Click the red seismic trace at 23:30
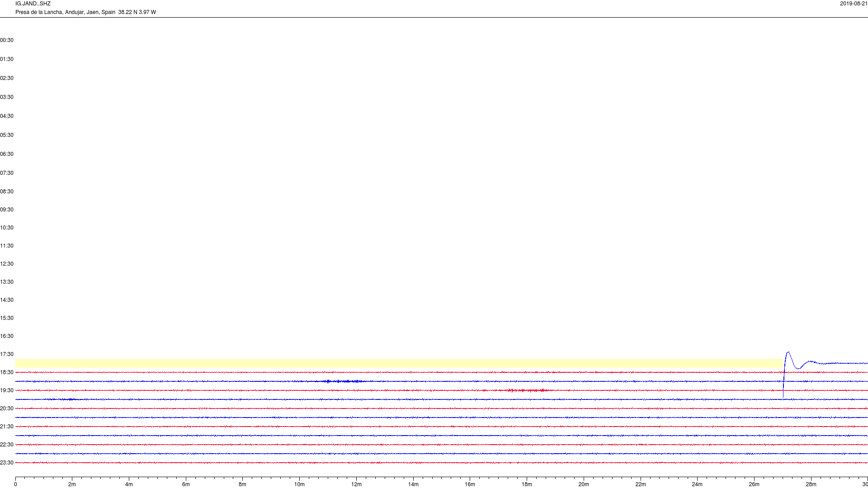This screenshot has width=868, height=488. click(x=441, y=463)
